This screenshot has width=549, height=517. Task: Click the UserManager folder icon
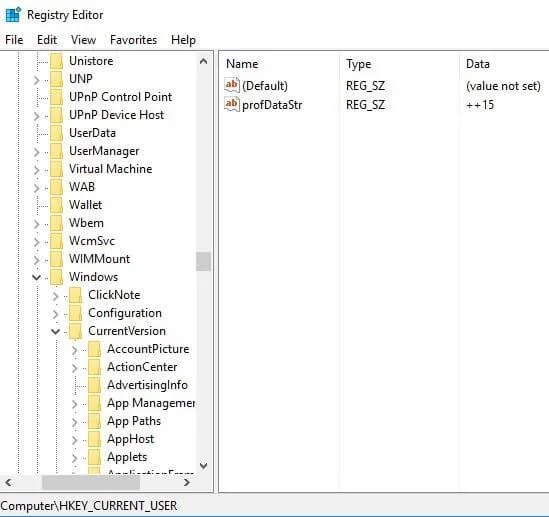pyautogui.click(x=56, y=151)
